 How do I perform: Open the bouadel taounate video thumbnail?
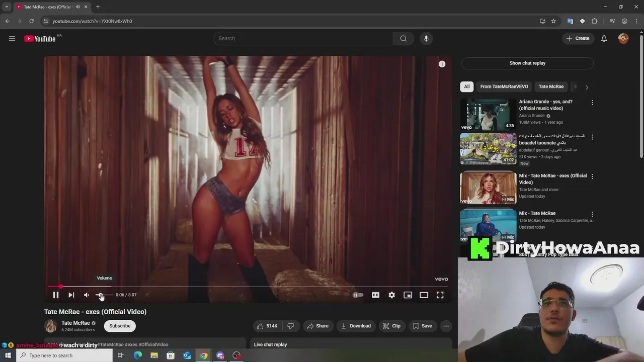coord(488,149)
